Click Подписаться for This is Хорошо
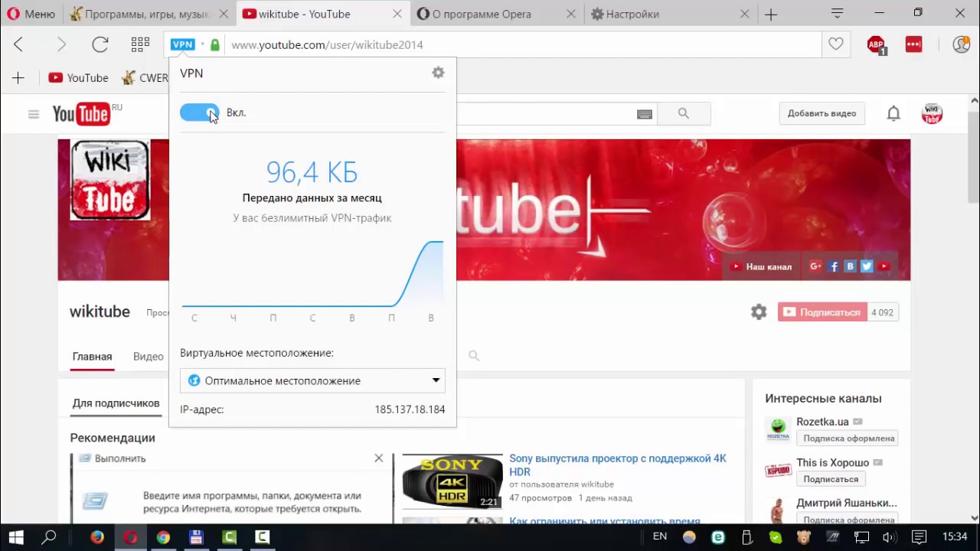This screenshot has height=551, width=980. pyautogui.click(x=831, y=479)
